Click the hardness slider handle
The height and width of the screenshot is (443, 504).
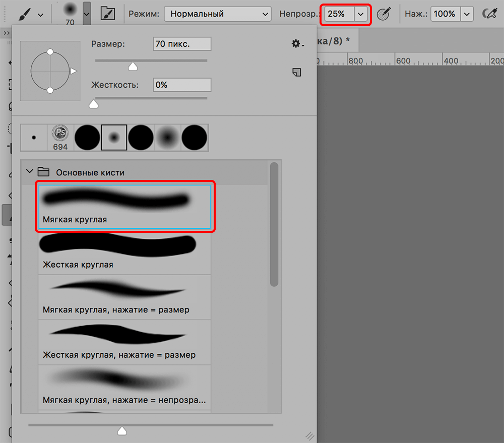94,104
